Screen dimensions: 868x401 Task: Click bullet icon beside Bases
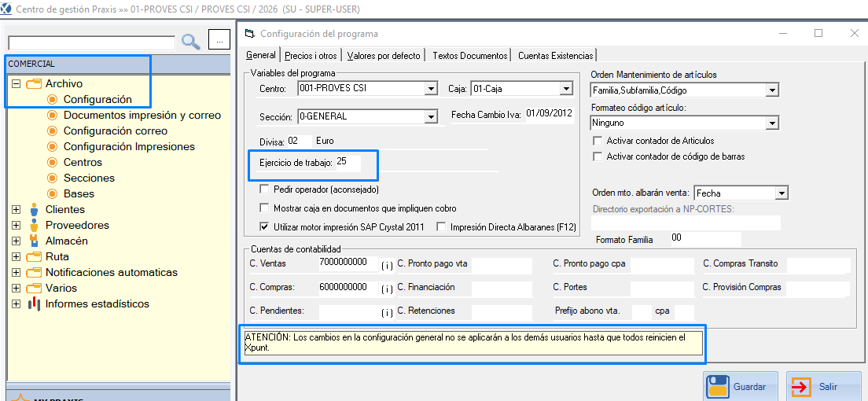(x=53, y=194)
